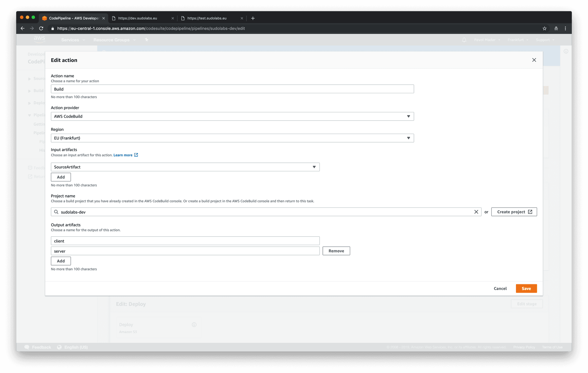Remove the server output artifact
This screenshot has height=373, width=588.
(x=336, y=251)
